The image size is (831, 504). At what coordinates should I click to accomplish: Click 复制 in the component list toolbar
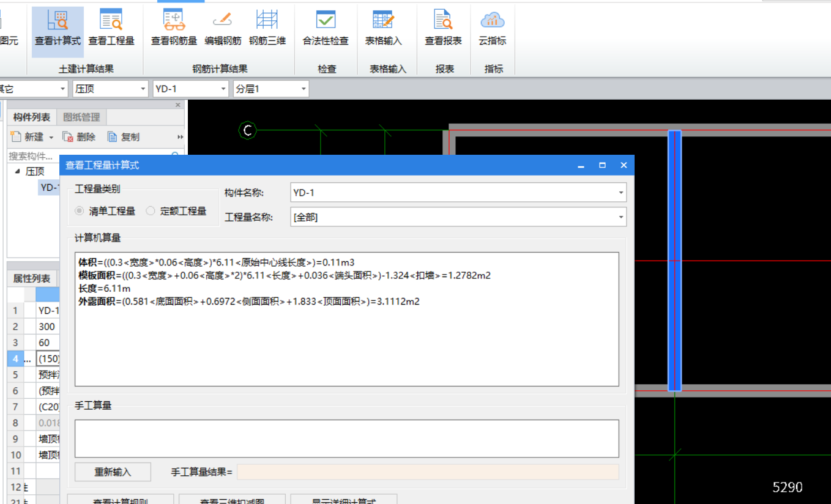[124, 137]
